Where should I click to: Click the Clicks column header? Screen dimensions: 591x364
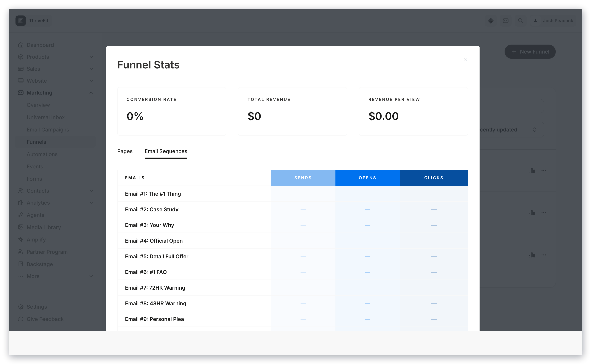[x=434, y=178]
